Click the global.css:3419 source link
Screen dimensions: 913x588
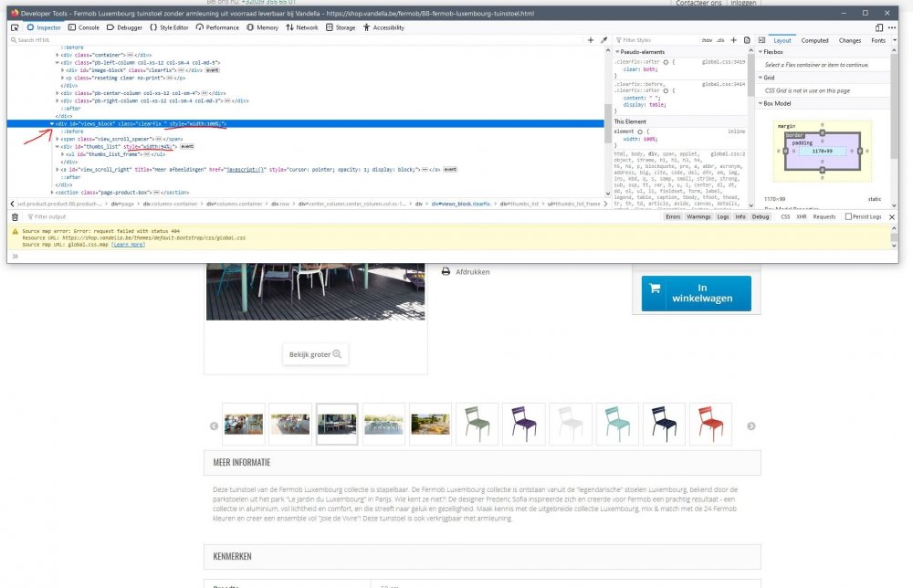[x=723, y=62]
